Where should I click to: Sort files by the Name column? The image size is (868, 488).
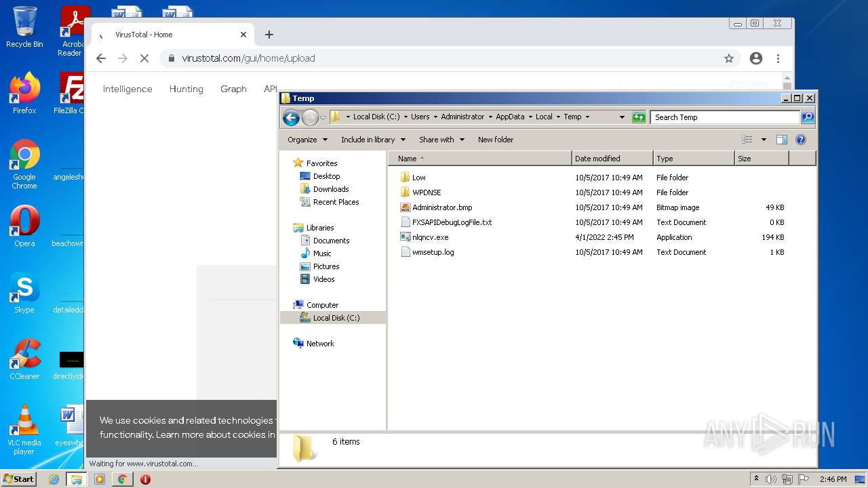point(480,159)
